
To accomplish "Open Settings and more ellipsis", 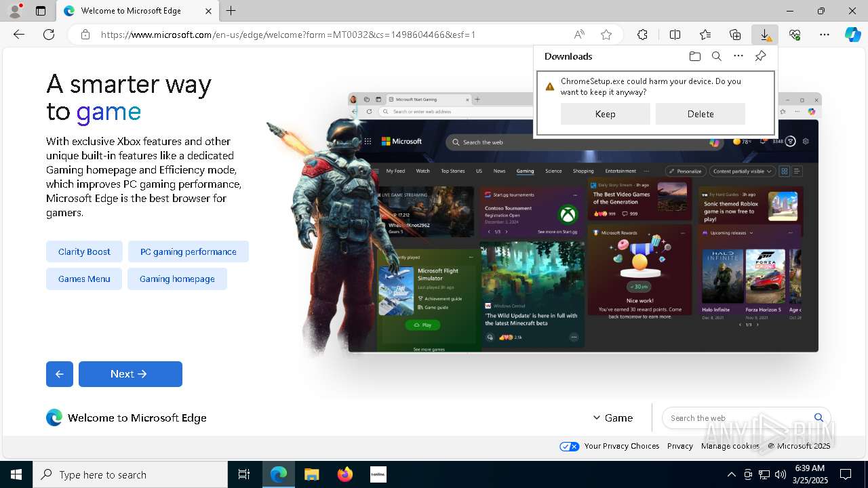I will [x=825, y=35].
